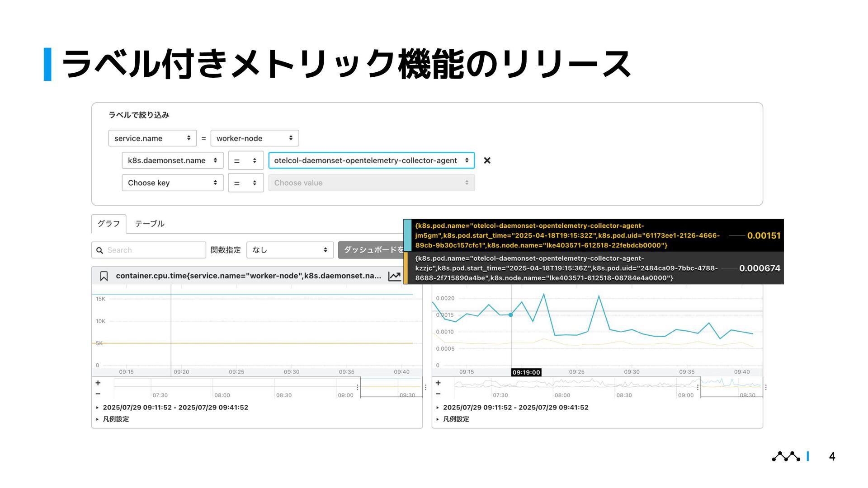The height and width of the screenshot is (488, 868).
Task: Open the k8s.daemonset.name key dropdown
Action: point(173,160)
